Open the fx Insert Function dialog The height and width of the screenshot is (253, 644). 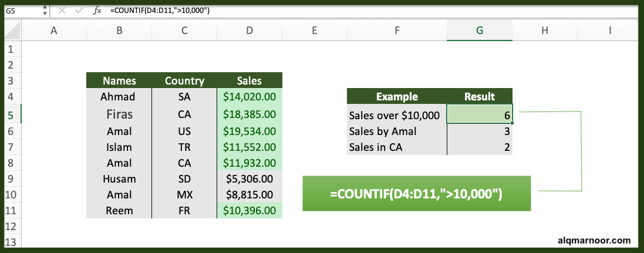(x=97, y=11)
